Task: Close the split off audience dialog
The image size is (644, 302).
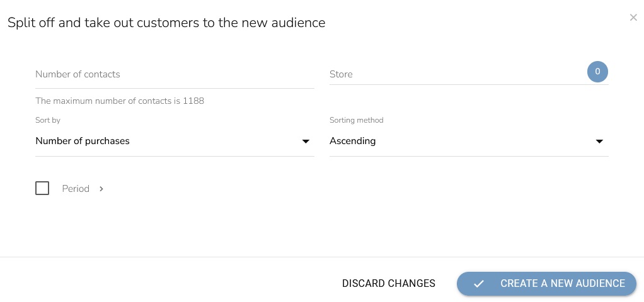Action: click(633, 18)
